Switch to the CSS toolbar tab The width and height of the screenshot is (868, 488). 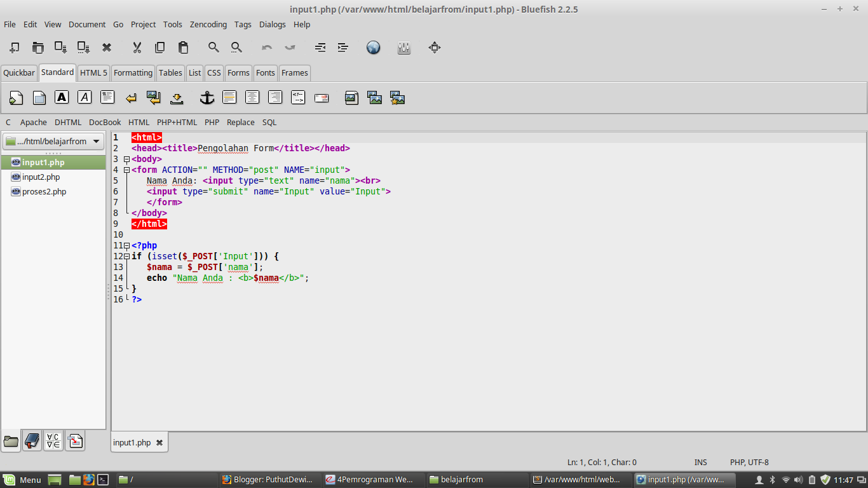[214, 72]
